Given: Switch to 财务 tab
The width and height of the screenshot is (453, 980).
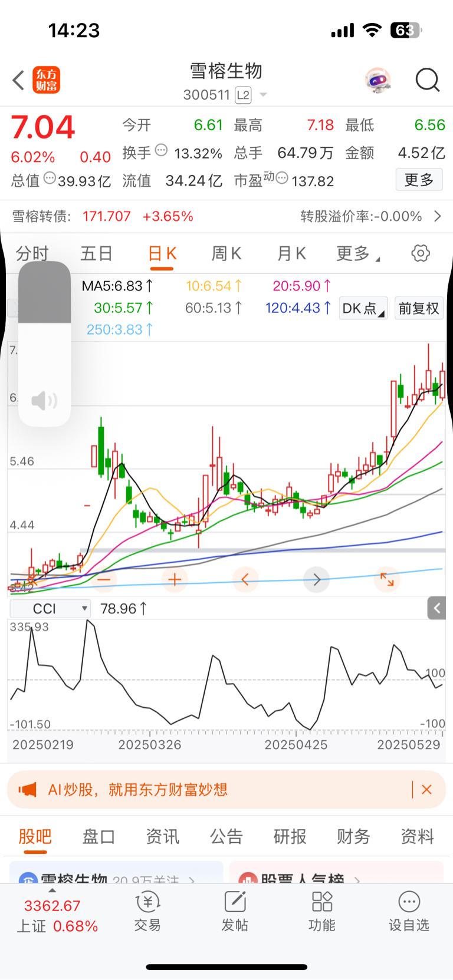Looking at the screenshot, I should (x=353, y=836).
